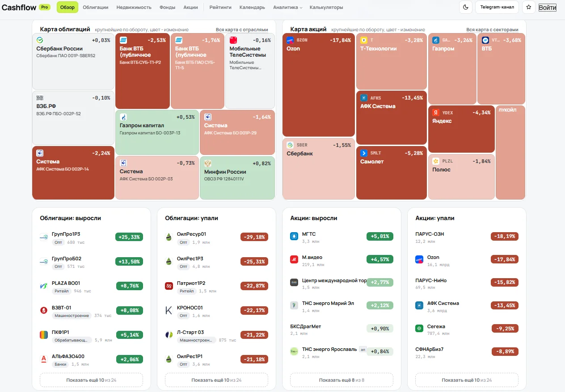Open the ГрупПро1Р3 bond row
The width and height of the screenshot is (565, 392).
coord(91,238)
